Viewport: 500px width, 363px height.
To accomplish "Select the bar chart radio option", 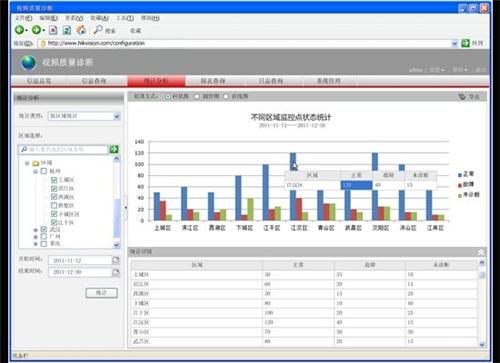I will 168,96.
